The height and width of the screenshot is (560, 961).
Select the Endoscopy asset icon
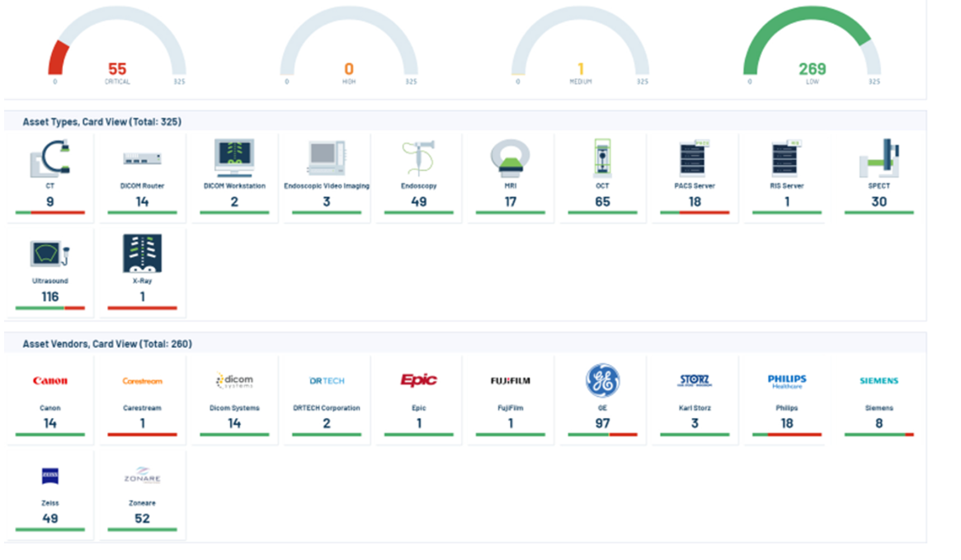pos(418,158)
